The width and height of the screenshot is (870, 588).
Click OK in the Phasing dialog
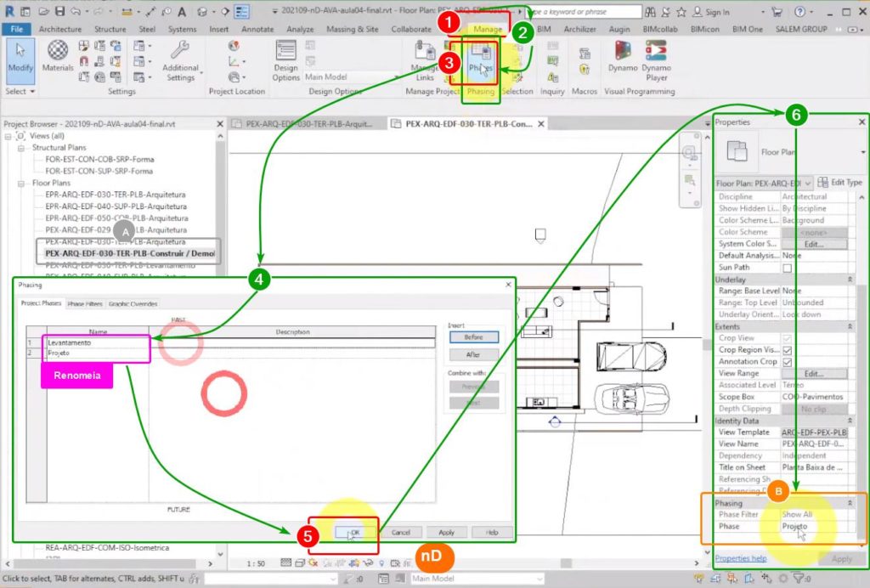click(x=354, y=532)
